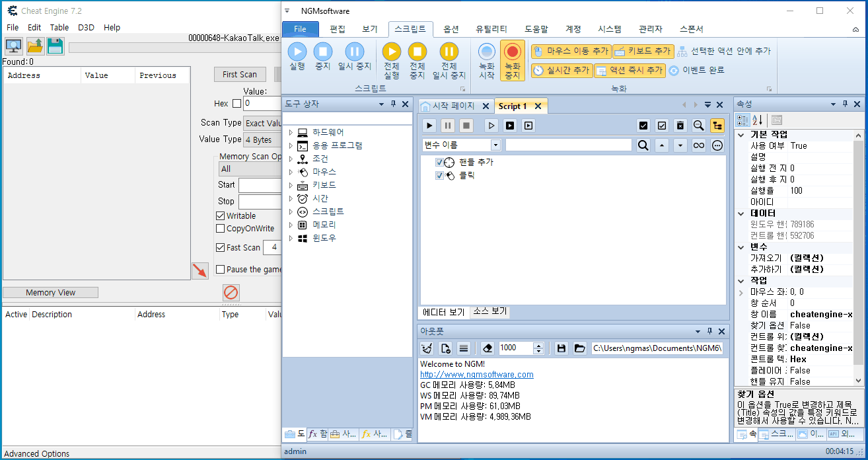Toggle the Hex checkbox in Cheat Engine
868x460 pixels.
point(237,103)
